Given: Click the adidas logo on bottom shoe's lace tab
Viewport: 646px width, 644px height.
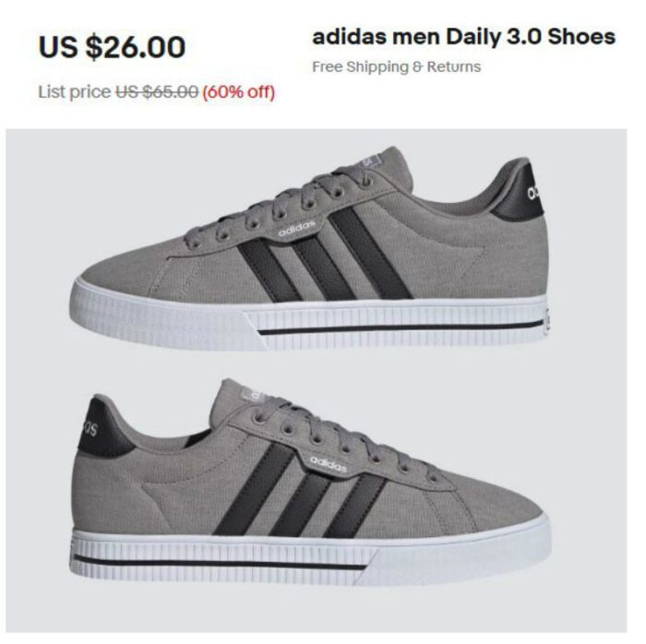Looking at the screenshot, I should point(328,464).
